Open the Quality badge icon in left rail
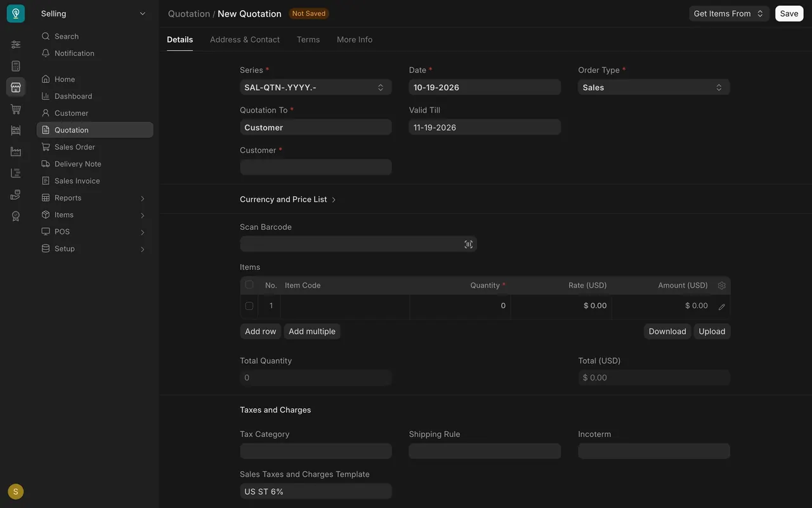The image size is (812, 508). tap(16, 216)
